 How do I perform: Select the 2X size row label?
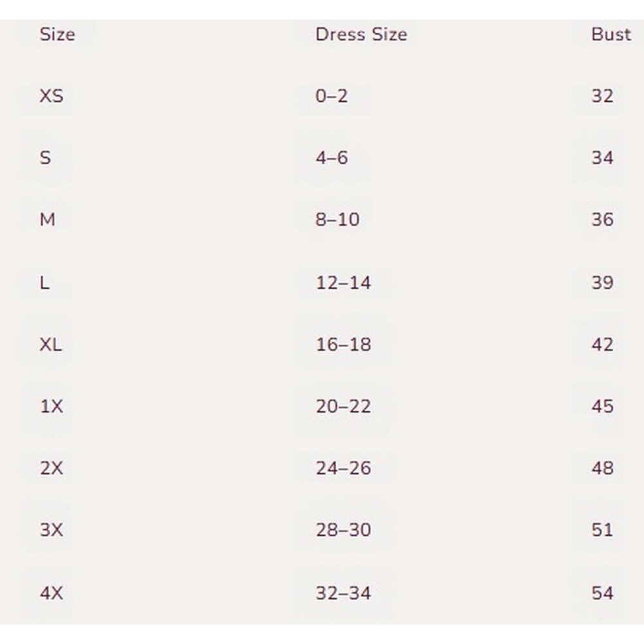tap(52, 468)
